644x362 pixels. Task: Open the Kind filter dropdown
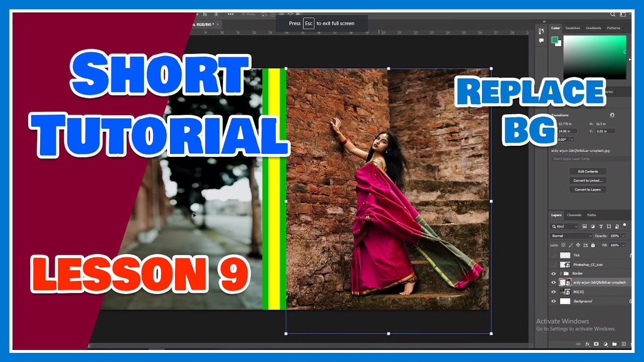[x=564, y=226]
